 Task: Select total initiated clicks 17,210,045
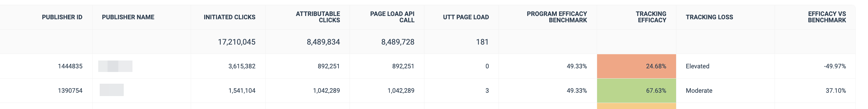237,42
